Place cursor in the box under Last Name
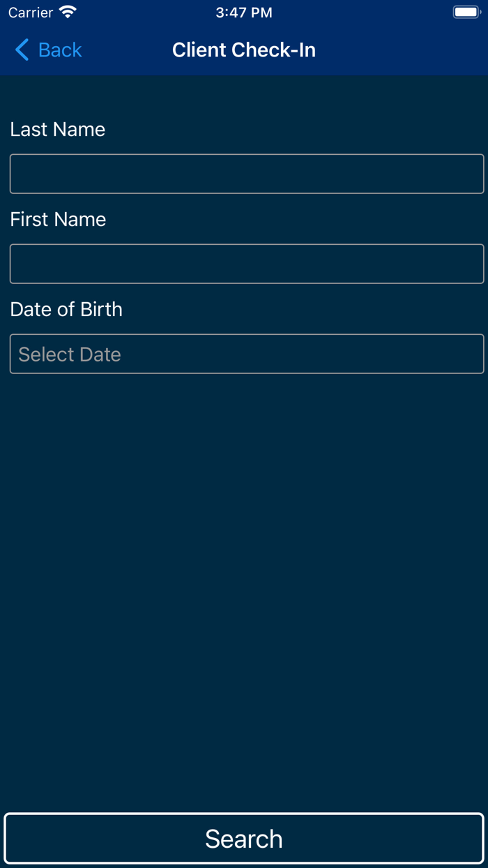This screenshot has height=868, width=488. click(247, 174)
